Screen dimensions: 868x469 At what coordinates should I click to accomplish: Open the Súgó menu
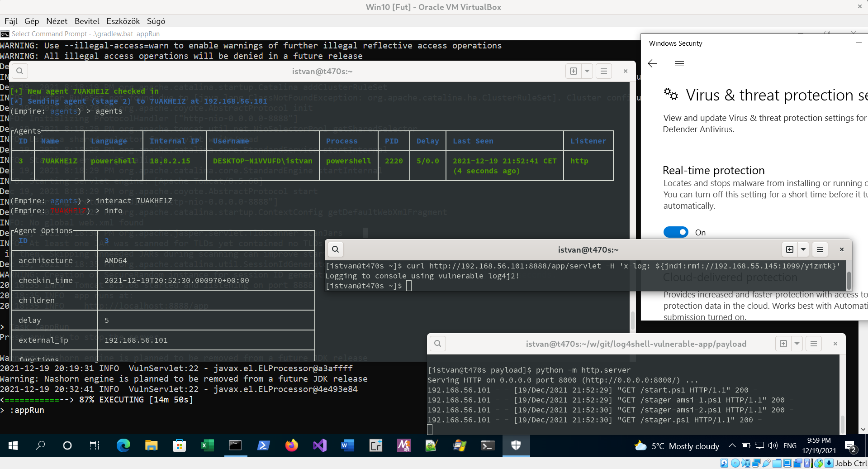point(156,21)
